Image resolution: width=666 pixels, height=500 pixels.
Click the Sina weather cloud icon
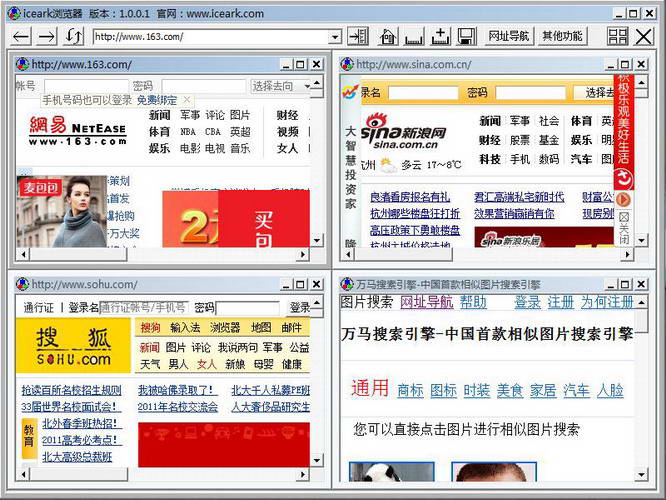pos(388,165)
